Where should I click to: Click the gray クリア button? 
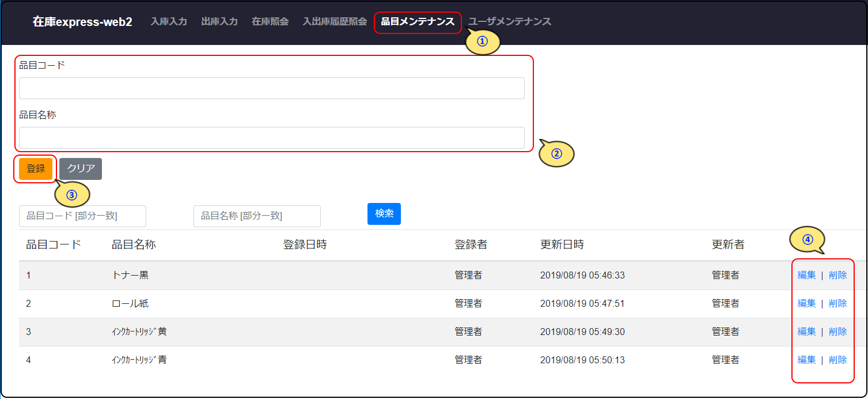coord(81,169)
